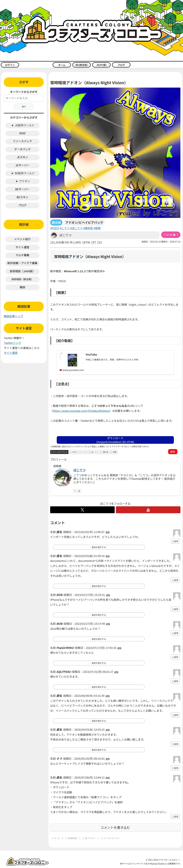Follow the 解説記事トップ link
183x868 pixels.
tap(13, 316)
